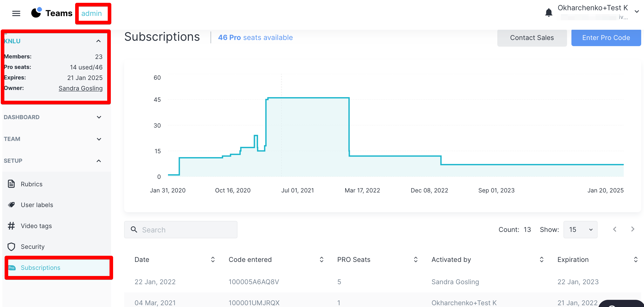Click the Teams logo icon
Viewport: 644px width, 307px height.
click(36, 13)
